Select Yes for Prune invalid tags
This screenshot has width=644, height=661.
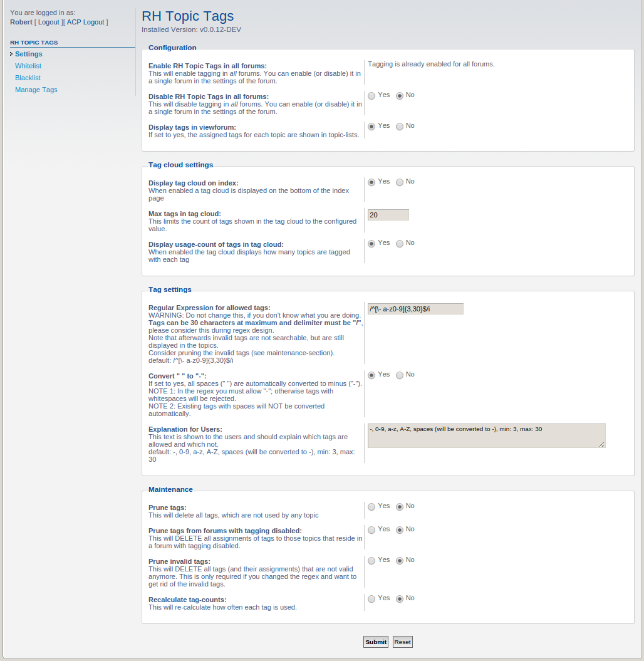[x=371, y=561]
